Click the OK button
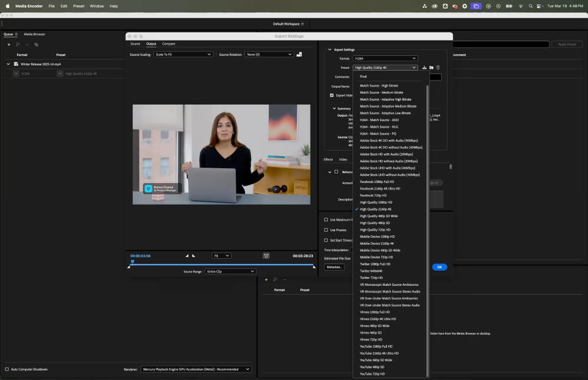Image resolution: width=588 pixels, height=380 pixels. [x=439, y=267]
